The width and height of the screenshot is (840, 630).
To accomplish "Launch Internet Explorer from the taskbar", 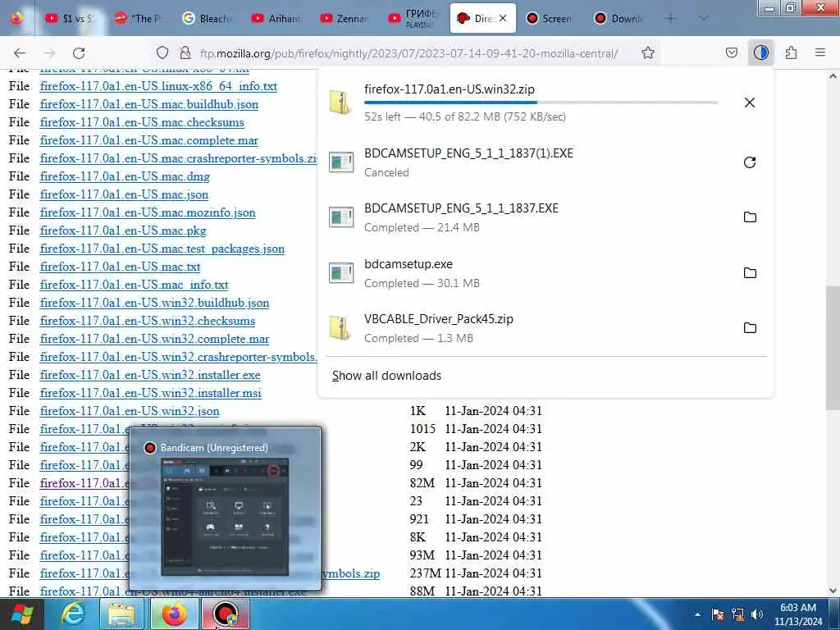I will coord(72,614).
